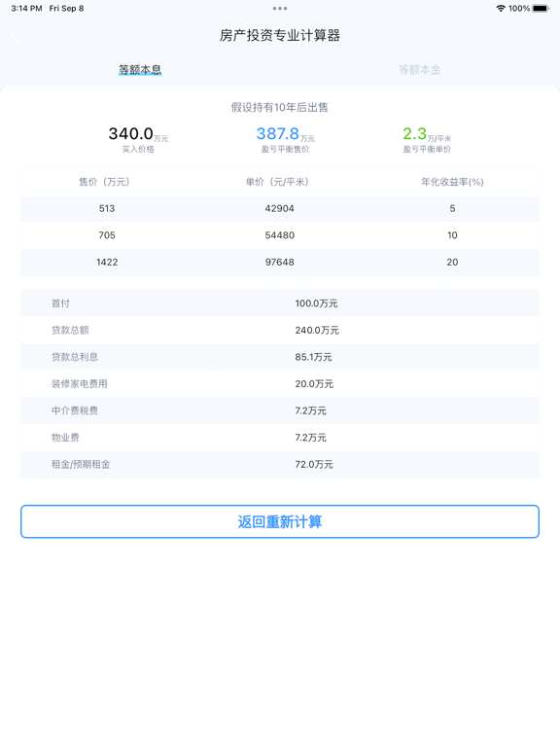560x747 pixels.
Task: Tap the 贷款总利息 row label
Action: [75, 357]
